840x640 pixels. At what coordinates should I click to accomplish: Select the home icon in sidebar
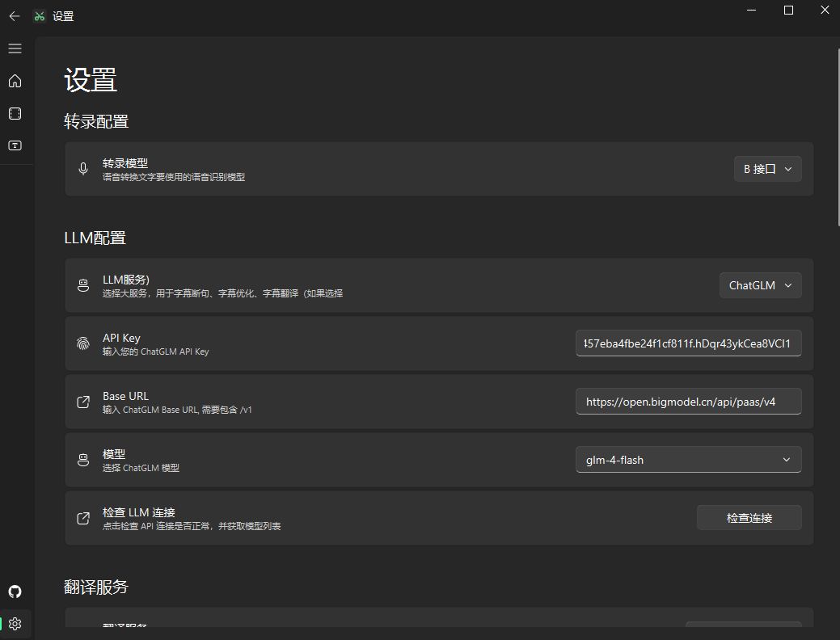pos(14,81)
